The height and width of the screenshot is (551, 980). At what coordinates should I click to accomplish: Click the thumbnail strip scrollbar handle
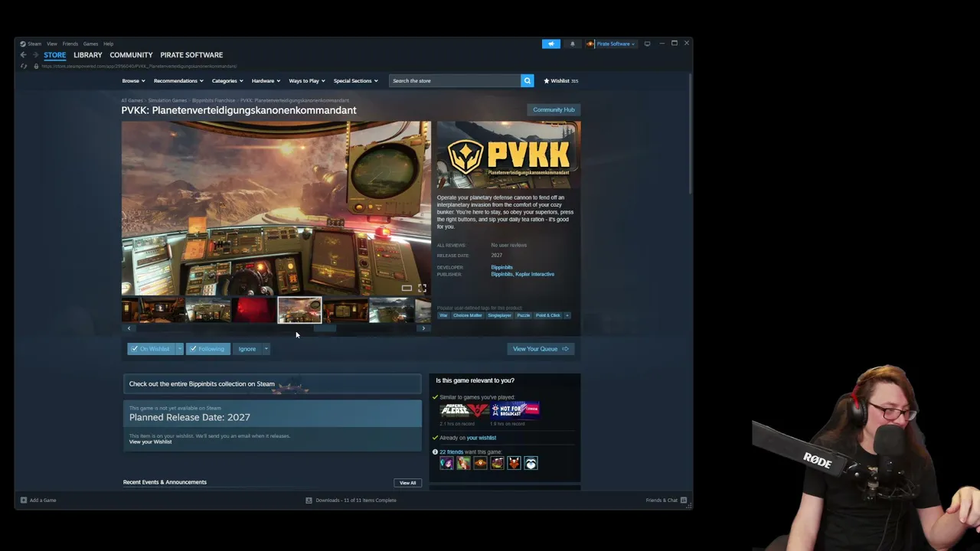click(x=325, y=328)
